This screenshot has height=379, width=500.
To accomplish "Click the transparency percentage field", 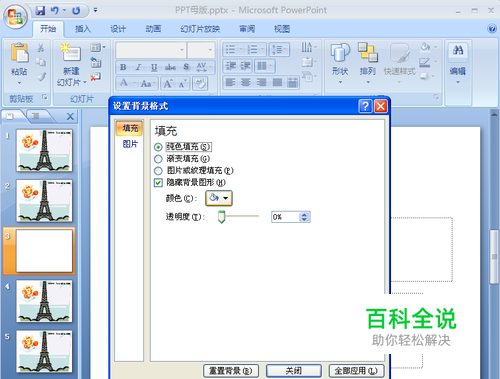I will tap(285, 217).
